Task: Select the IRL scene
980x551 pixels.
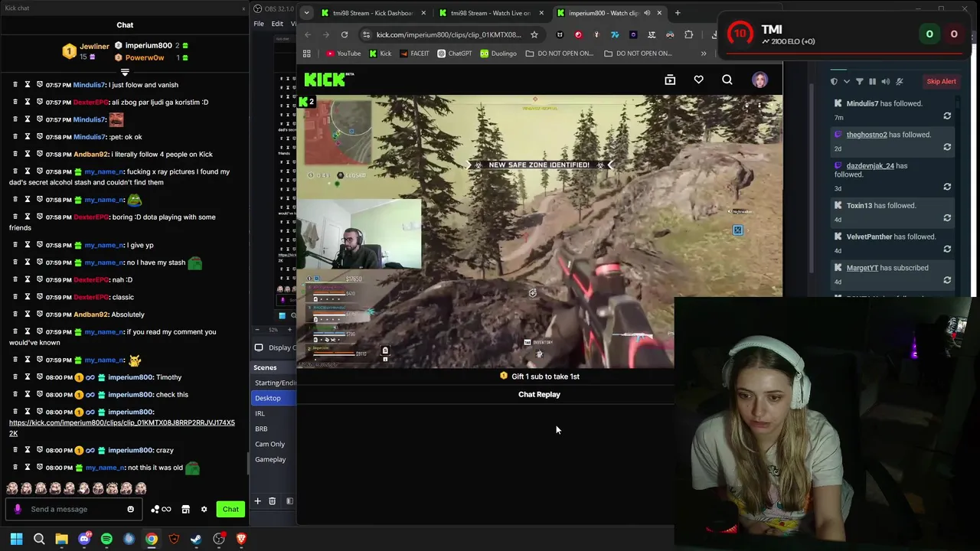Action: pyautogui.click(x=260, y=413)
